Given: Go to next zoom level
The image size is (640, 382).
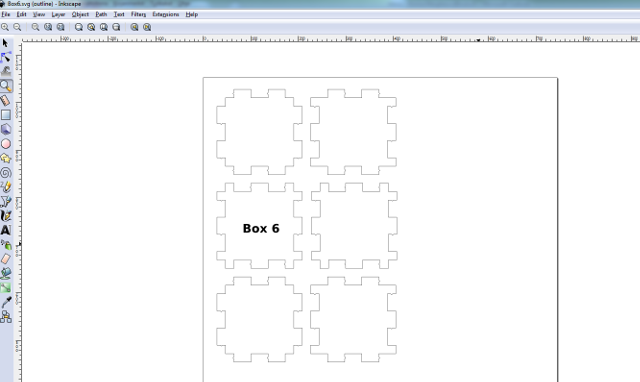Looking at the screenshot, I should [x=147, y=27].
